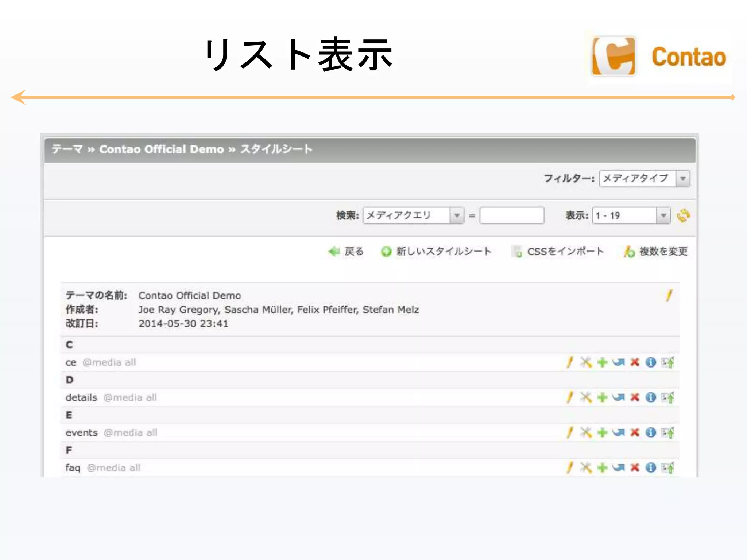
Task: Export the events stylesheet icon
Action: pyautogui.click(x=668, y=432)
